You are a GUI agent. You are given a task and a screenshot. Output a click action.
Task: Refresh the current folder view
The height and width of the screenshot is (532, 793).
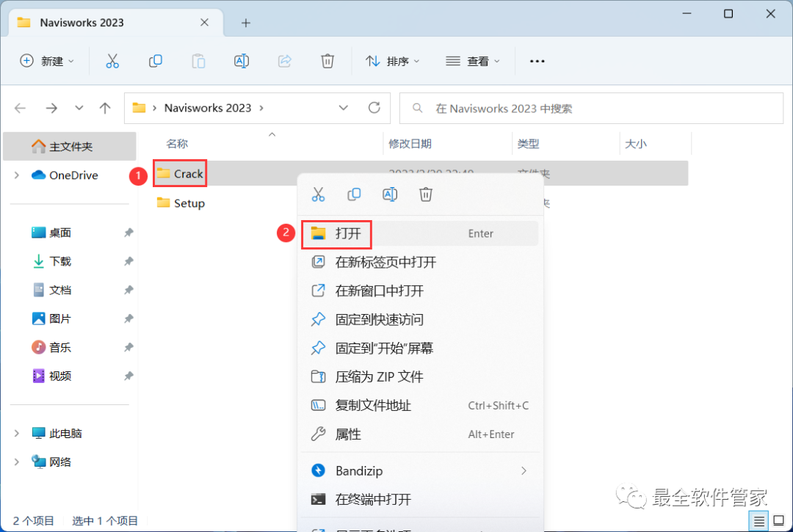tap(374, 108)
